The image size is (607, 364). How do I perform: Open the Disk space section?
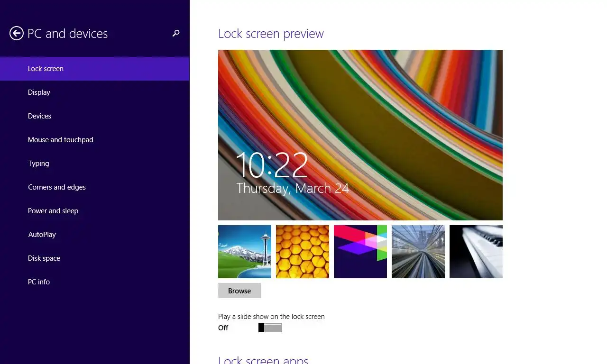point(94,258)
